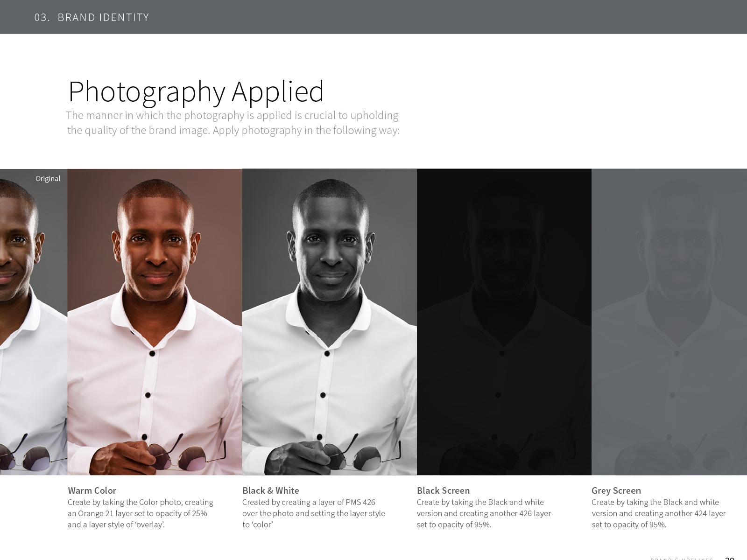Screen dimensions: 747x560
Task: Click the "Grey Screen" caption heading
Action: (x=616, y=490)
